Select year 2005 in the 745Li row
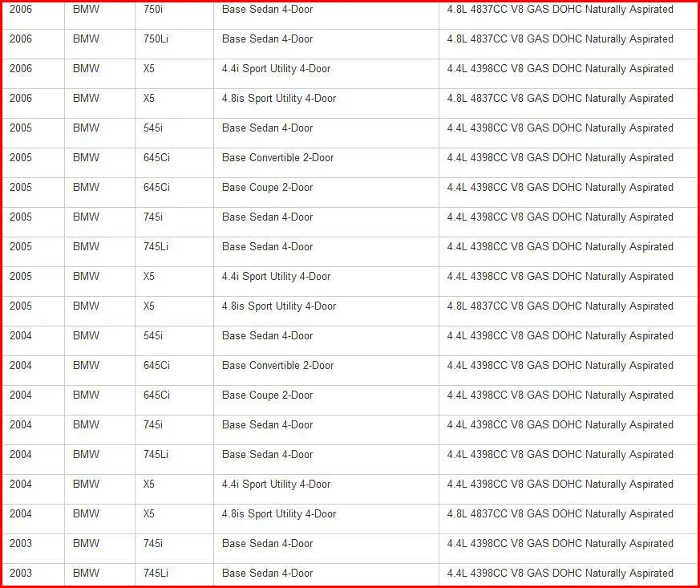The height and width of the screenshot is (588, 700). [21, 246]
